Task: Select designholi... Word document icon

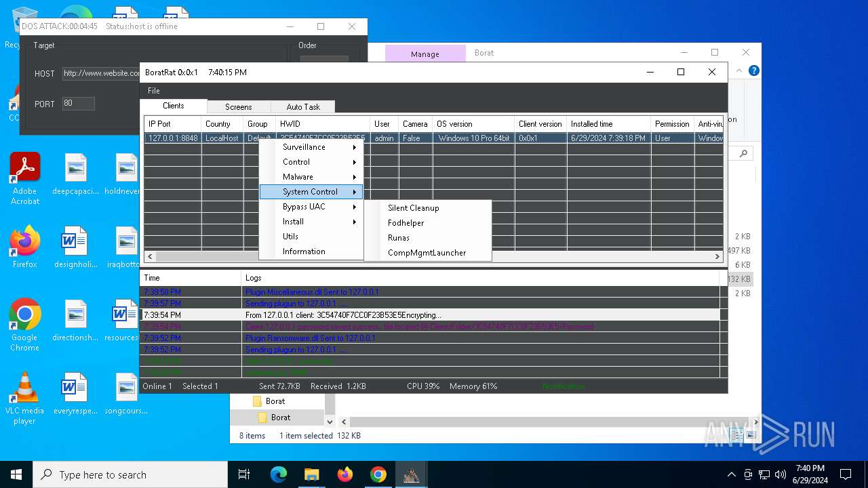Action: (76, 247)
